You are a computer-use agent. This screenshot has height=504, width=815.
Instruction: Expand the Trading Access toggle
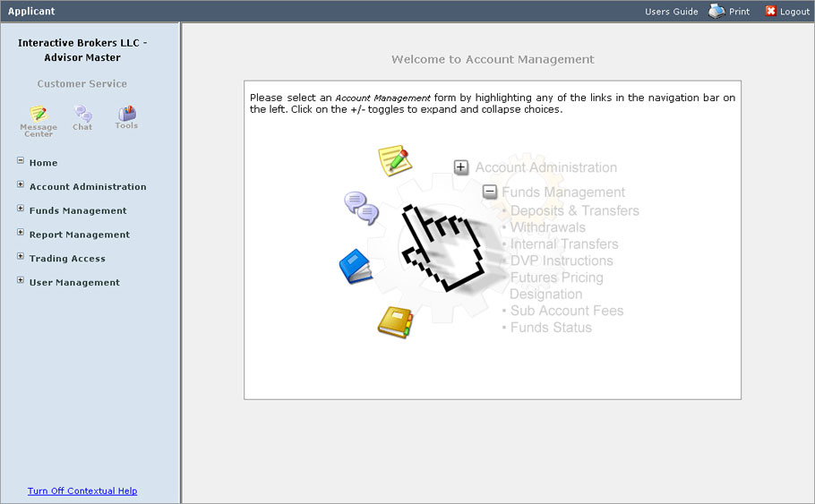click(21, 256)
